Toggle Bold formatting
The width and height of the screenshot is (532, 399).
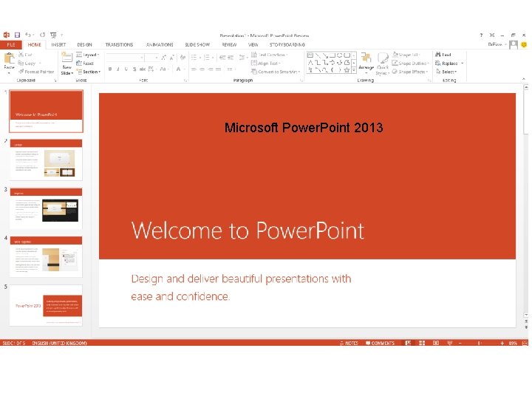(x=110, y=69)
